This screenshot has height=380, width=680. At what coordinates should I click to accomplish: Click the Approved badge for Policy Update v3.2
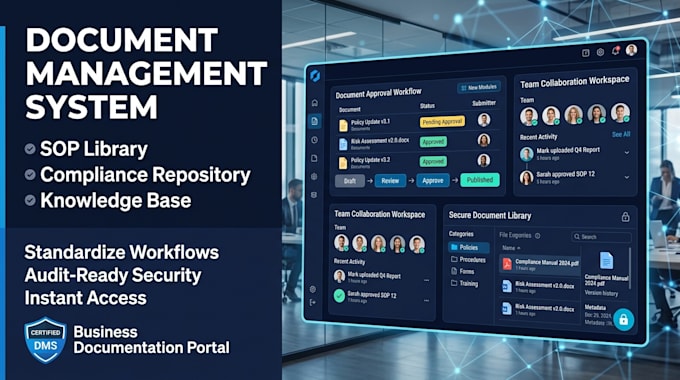(x=433, y=161)
